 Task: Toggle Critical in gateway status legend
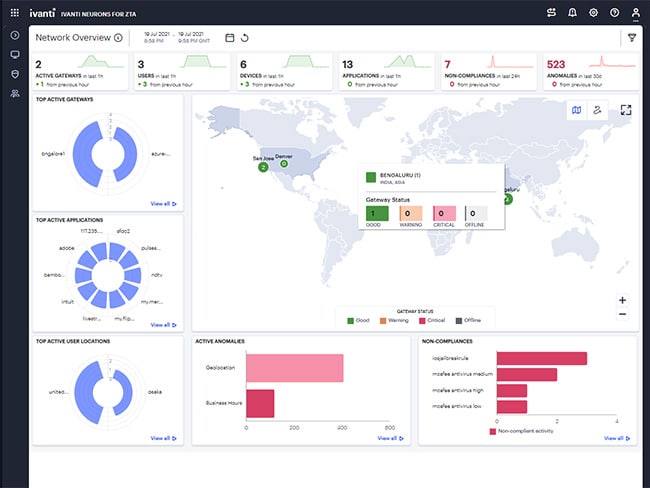(432, 320)
